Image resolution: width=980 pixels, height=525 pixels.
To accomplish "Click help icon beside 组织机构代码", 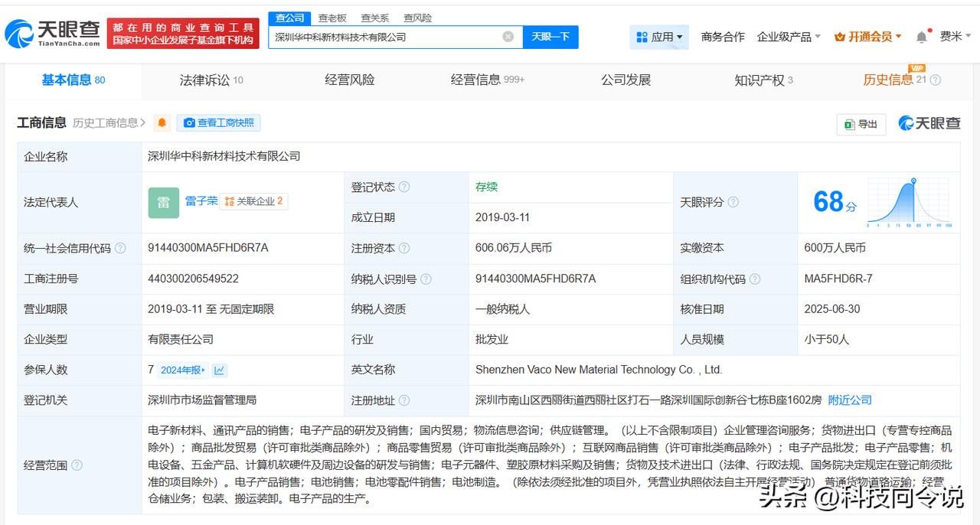I will pyautogui.click(x=755, y=279).
